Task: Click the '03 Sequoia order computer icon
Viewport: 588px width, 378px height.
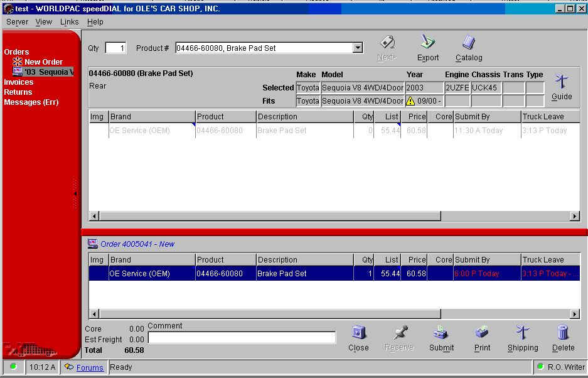Action: [17, 72]
